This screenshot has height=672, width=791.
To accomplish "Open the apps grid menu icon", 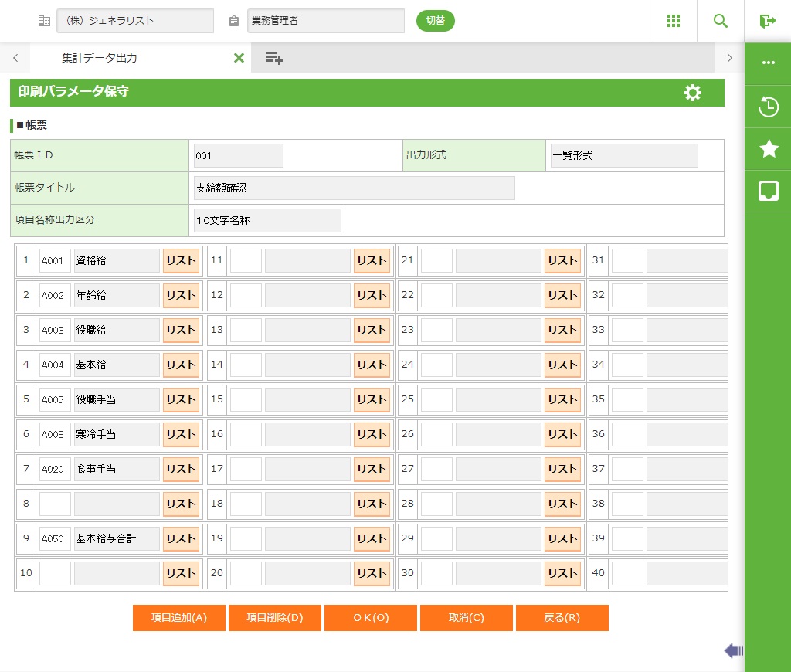I will tap(674, 21).
